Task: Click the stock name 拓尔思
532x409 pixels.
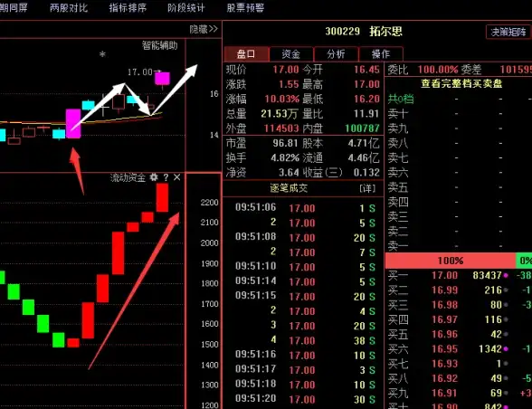Action: point(385,32)
